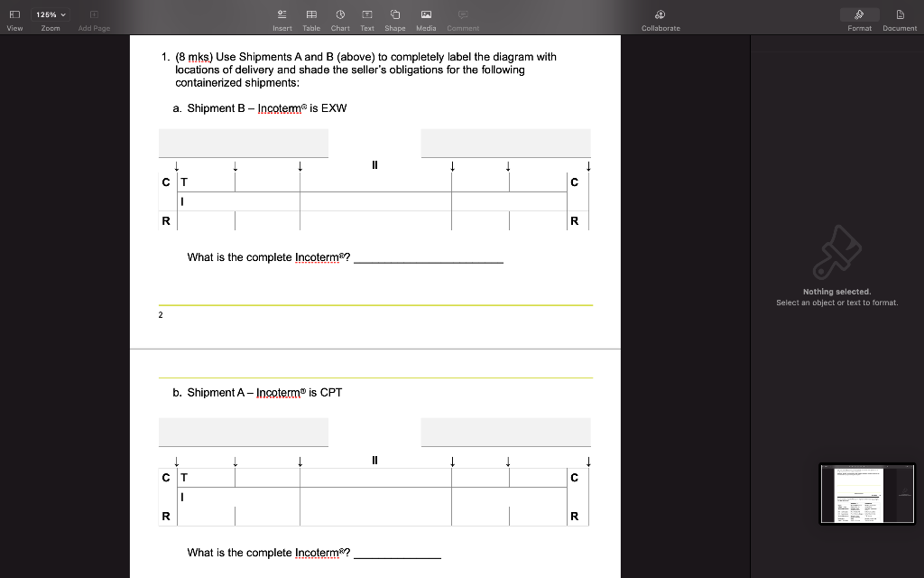The height and width of the screenshot is (578, 924).
Task: Click the gray label box above Shipment B diagram
Action: (x=243, y=142)
